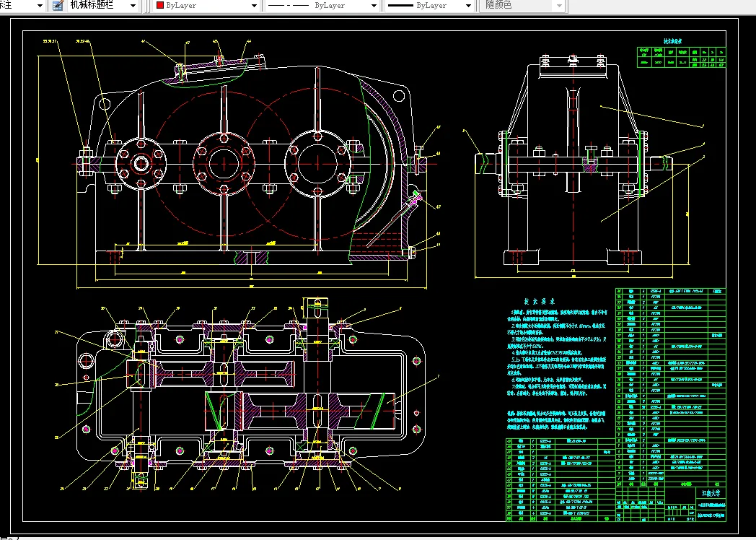Select the oil drain plug at housing bottom right
This screenshot has height=540, width=756.
413,252
